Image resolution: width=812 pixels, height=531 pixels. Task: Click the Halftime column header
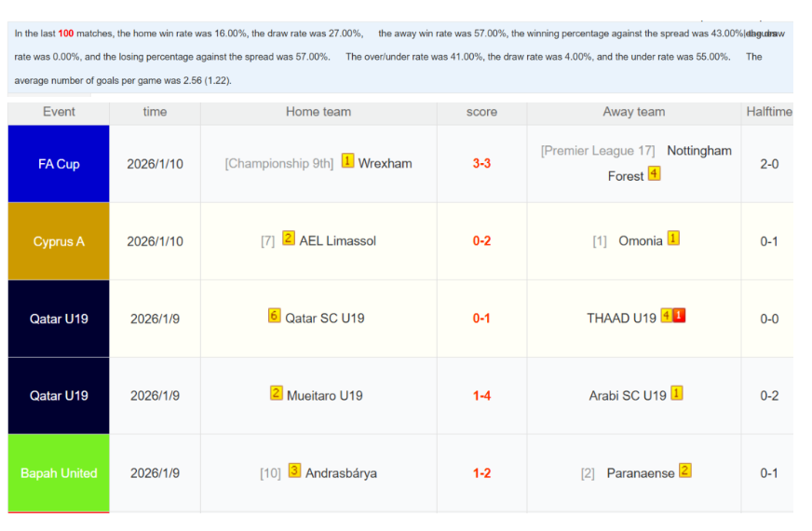(768, 112)
